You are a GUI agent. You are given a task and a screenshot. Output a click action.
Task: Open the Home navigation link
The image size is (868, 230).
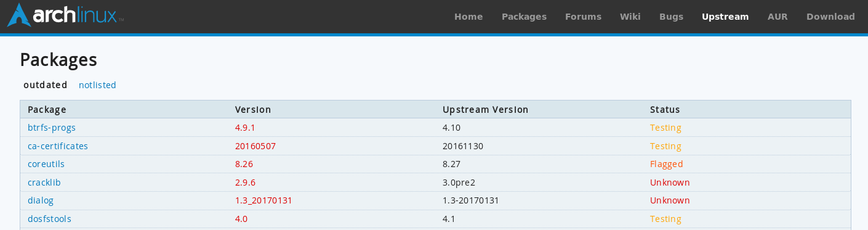click(468, 17)
